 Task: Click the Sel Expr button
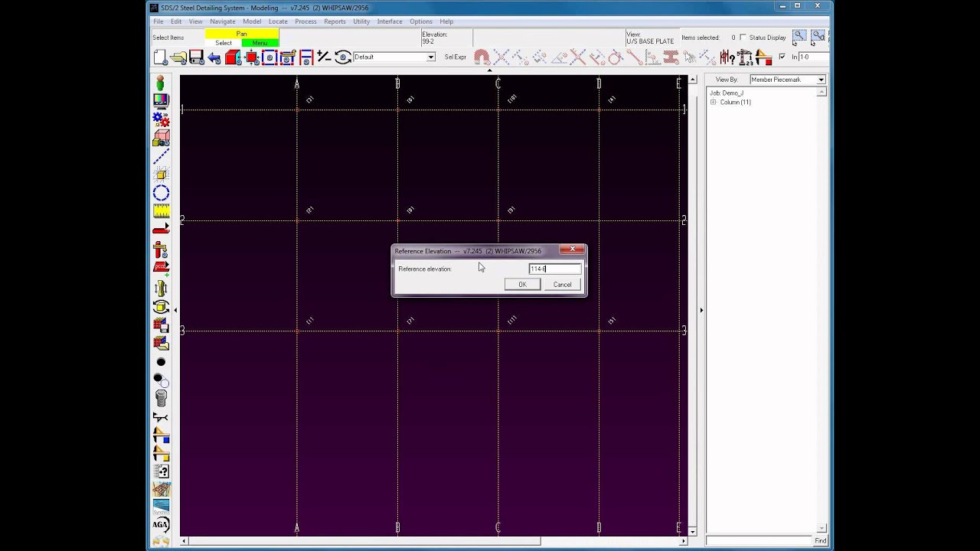point(456,57)
